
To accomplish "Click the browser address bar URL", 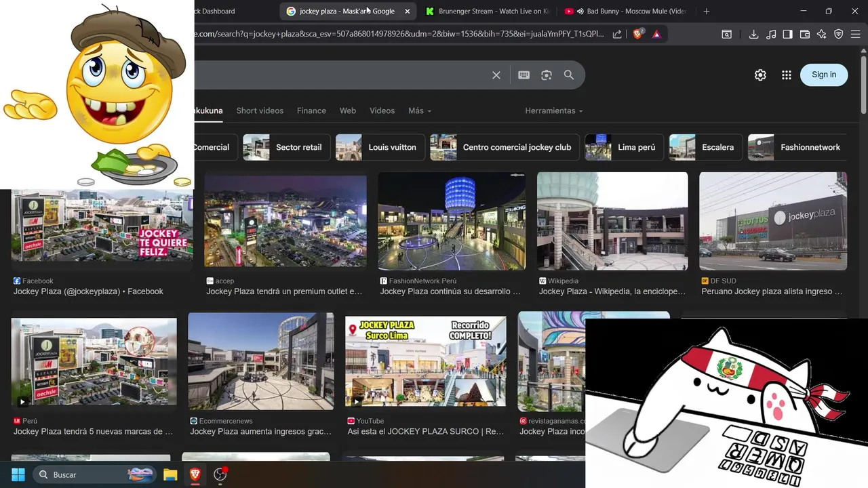I will pos(400,34).
